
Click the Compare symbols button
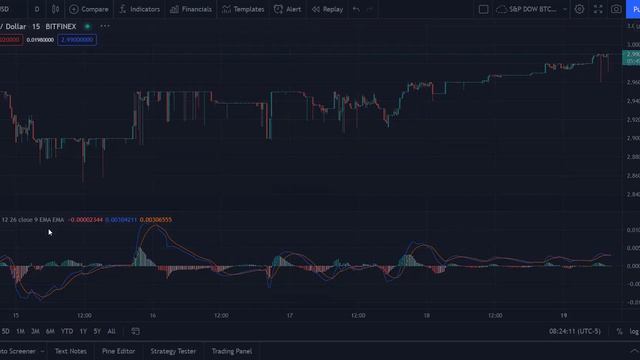click(x=89, y=9)
